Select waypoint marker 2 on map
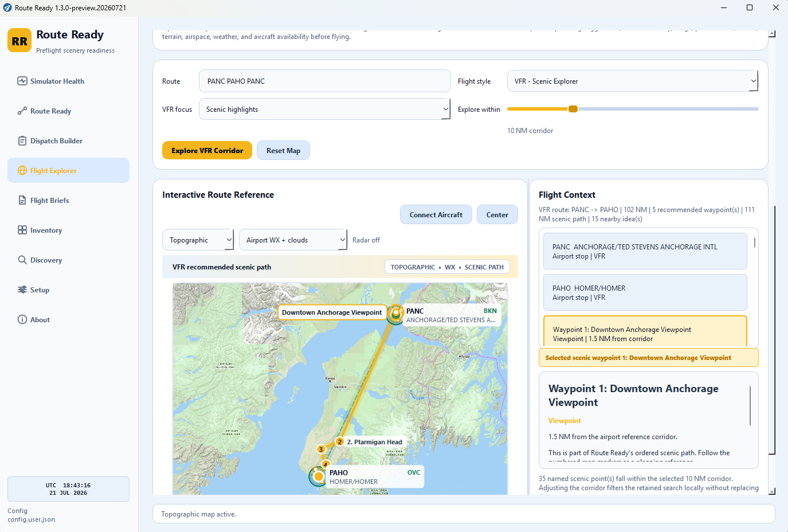 point(340,442)
